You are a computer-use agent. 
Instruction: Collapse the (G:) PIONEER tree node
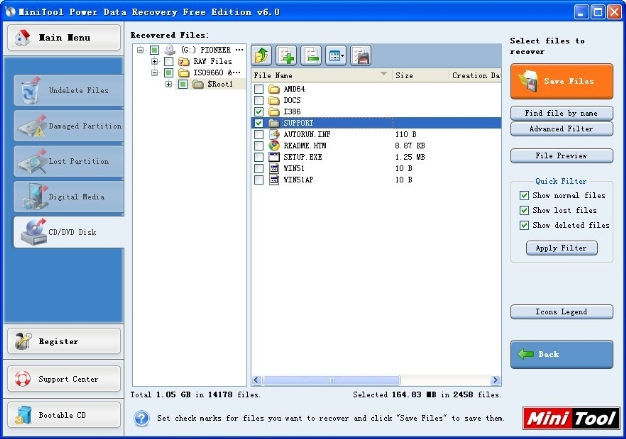pos(141,50)
